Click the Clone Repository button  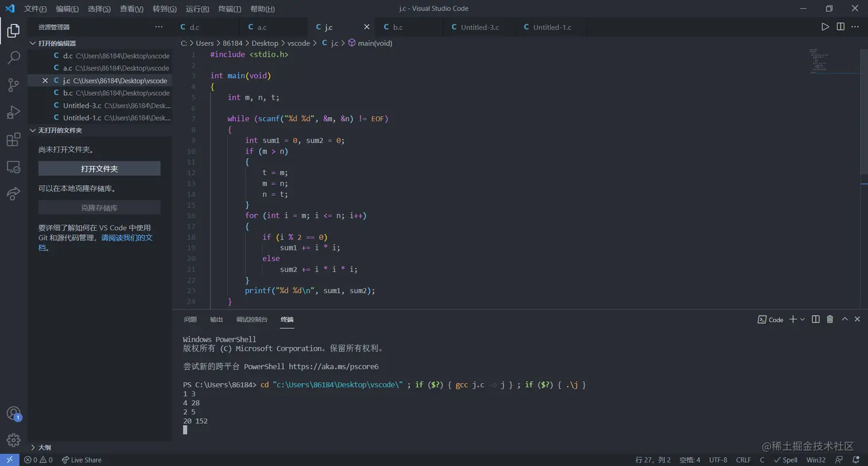point(99,208)
